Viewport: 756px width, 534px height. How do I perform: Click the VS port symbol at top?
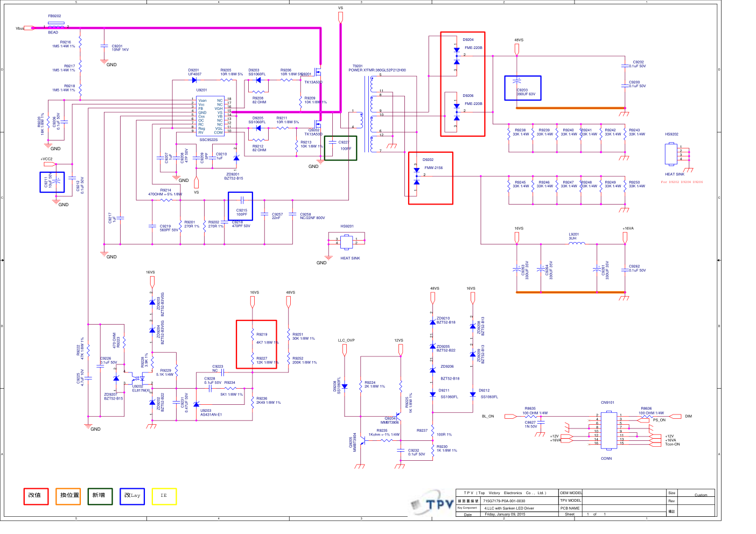[340, 17]
